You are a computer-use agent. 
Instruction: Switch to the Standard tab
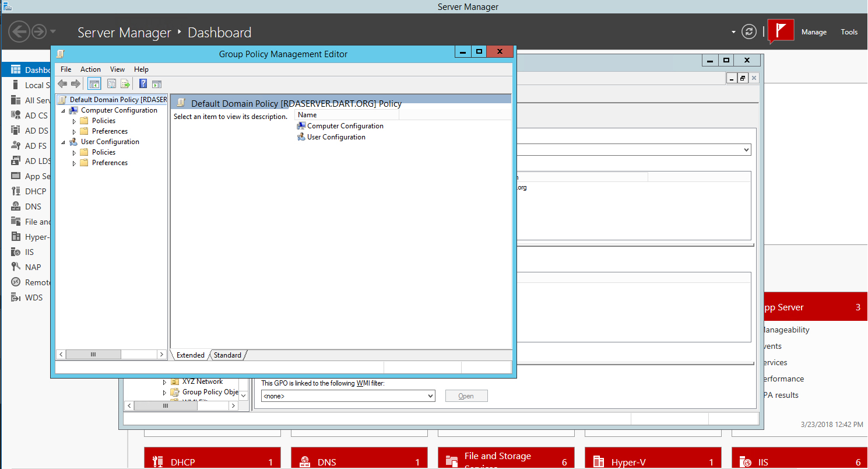[x=227, y=355]
